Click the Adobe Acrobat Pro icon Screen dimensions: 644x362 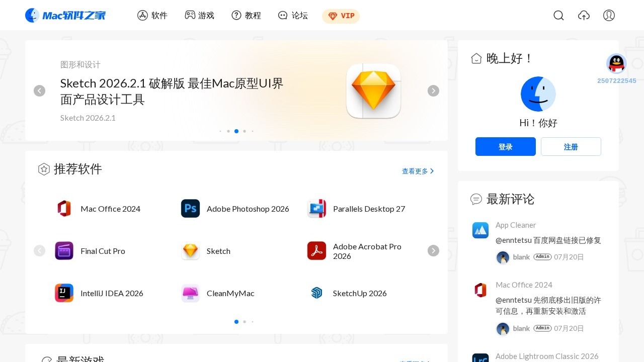316,251
